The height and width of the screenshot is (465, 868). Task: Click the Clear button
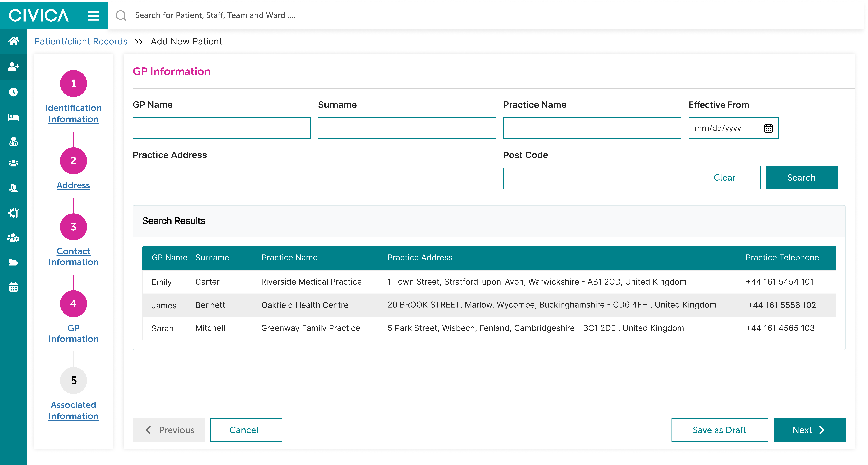click(724, 177)
